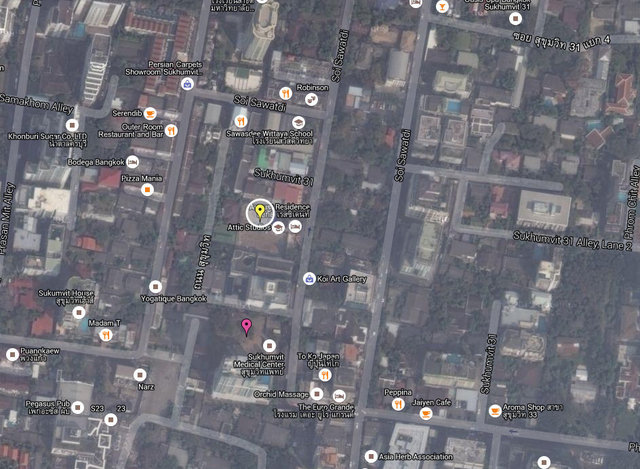
Task: Select 'The Euro Grande' label text
Action: [326, 407]
